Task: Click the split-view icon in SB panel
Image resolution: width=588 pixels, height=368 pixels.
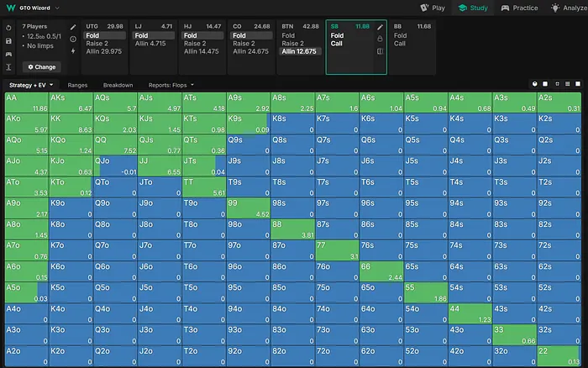Action: [x=380, y=51]
